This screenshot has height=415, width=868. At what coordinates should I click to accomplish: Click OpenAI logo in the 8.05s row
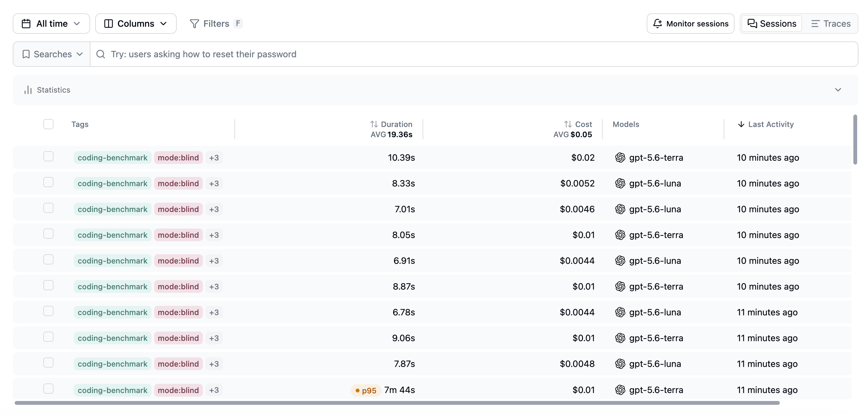(620, 235)
